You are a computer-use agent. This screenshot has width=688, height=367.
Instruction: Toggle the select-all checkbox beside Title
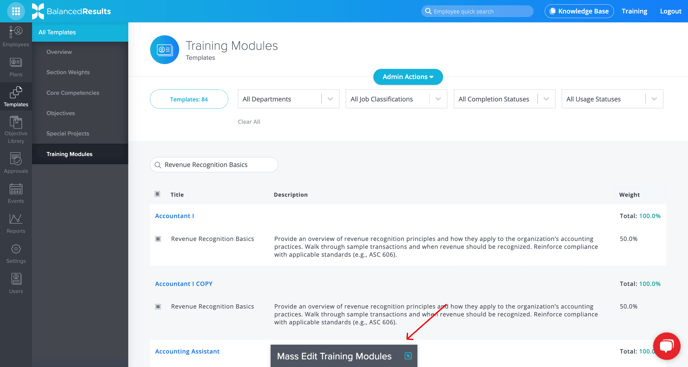pos(158,194)
